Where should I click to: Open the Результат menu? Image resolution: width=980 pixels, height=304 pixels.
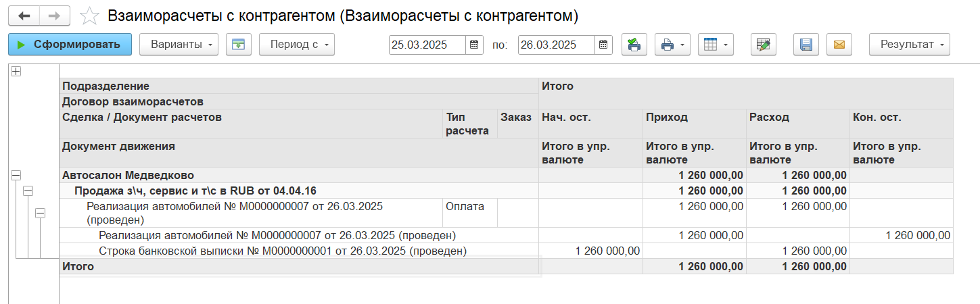(x=909, y=45)
